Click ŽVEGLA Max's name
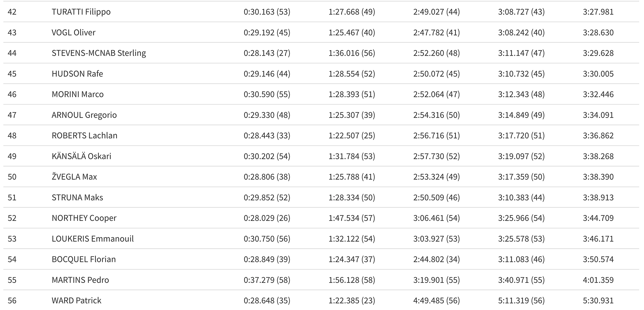The width and height of the screenshot is (644, 310). pyautogui.click(x=74, y=177)
